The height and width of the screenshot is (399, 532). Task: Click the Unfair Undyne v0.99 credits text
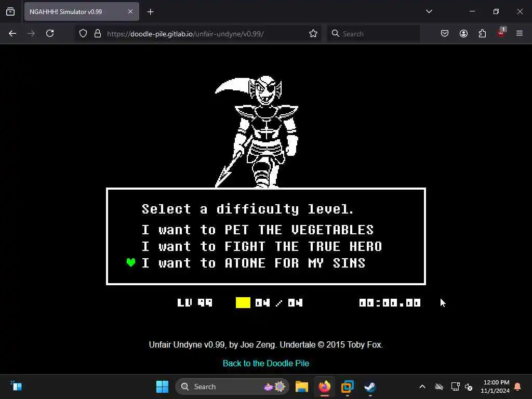click(266, 345)
